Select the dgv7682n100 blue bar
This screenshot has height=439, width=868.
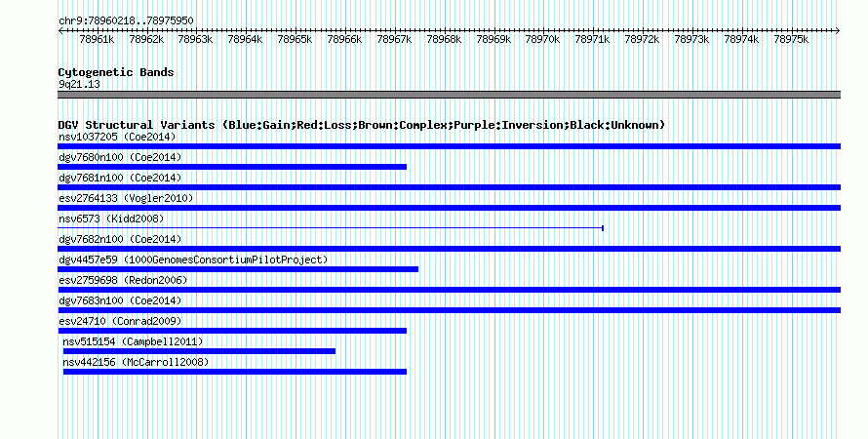[x=449, y=249]
